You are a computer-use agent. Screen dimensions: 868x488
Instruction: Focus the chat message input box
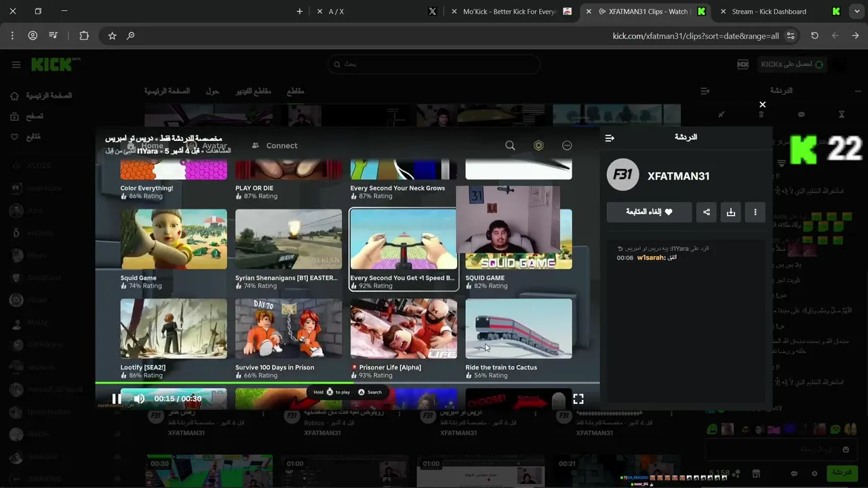tap(780, 449)
